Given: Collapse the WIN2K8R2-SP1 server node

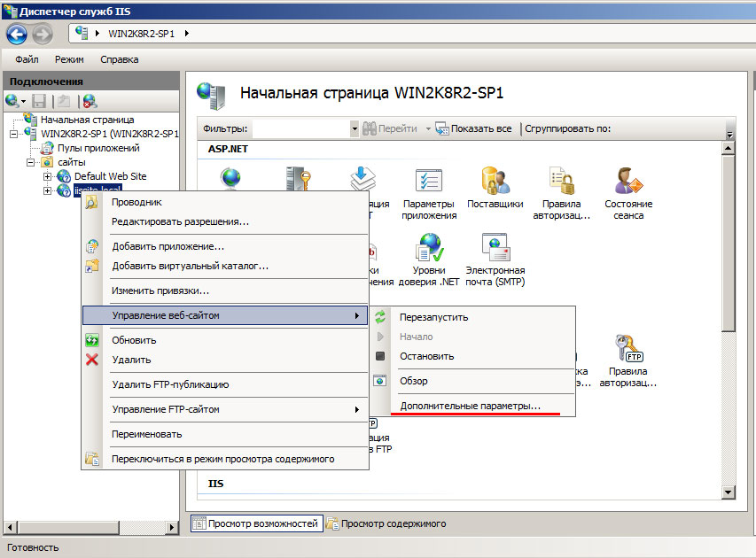Looking at the screenshot, I should pyautogui.click(x=13, y=134).
